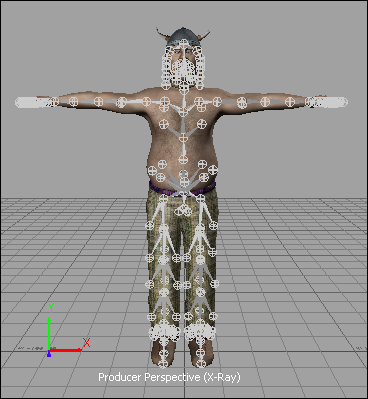368x399 pixels.
Task: Click the red X axis arrow
Action: coord(66,350)
